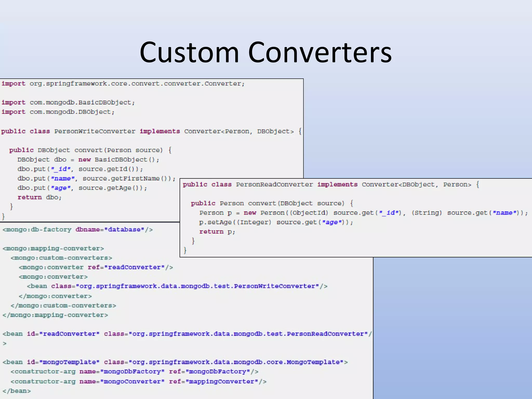
Task: Click the line 'dbo.put("name", source.getFirstName());'
Action: point(96,178)
